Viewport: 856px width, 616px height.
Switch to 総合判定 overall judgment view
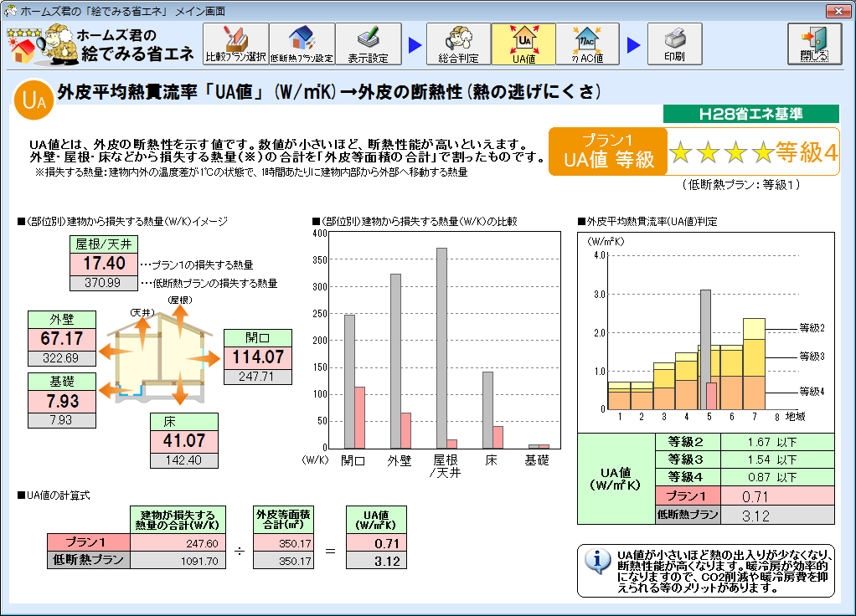pos(458,44)
